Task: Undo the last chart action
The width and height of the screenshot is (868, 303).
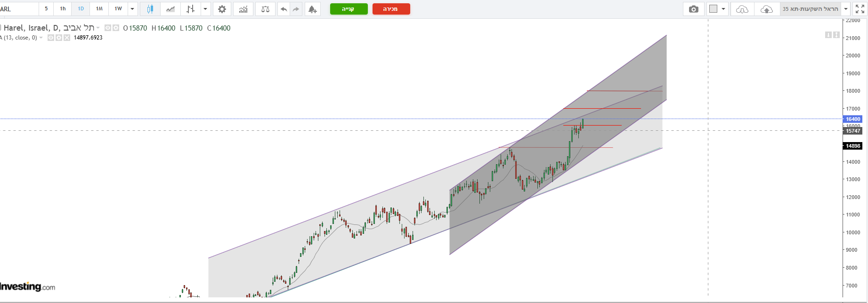Action: [284, 9]
